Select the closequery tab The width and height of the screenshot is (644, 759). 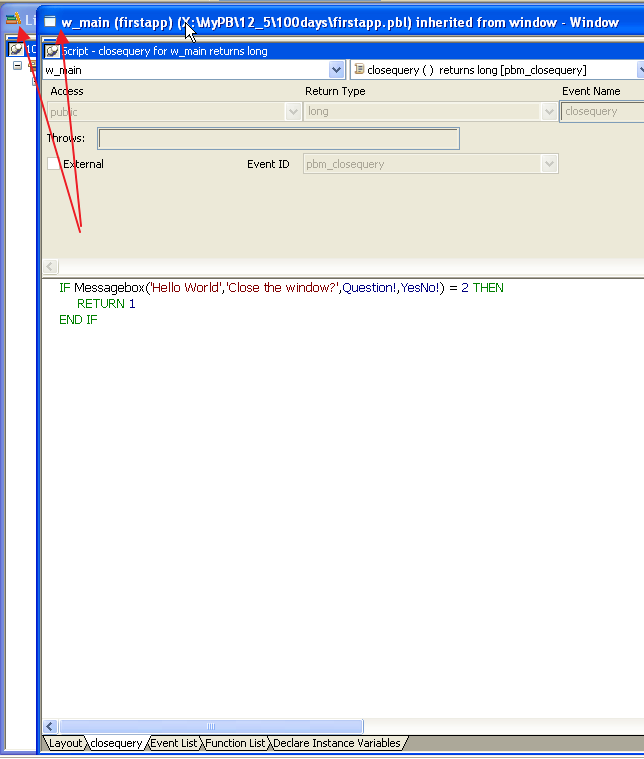[x=116, y=743]
